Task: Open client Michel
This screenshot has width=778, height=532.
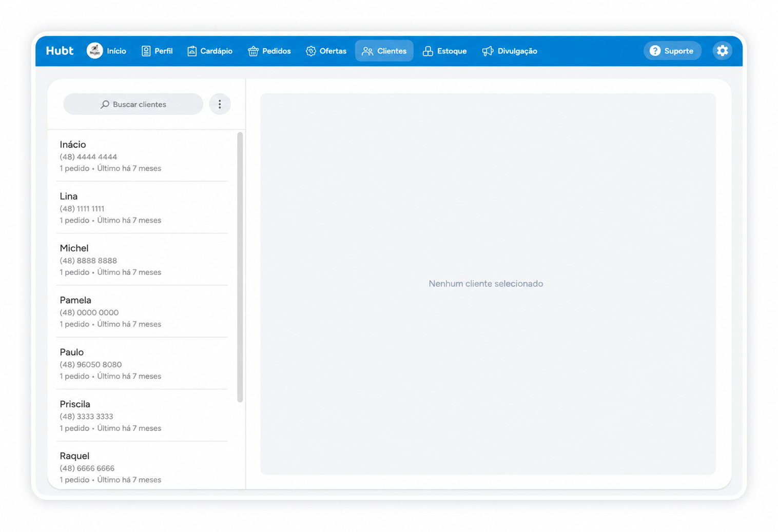Action: point(142,260)
